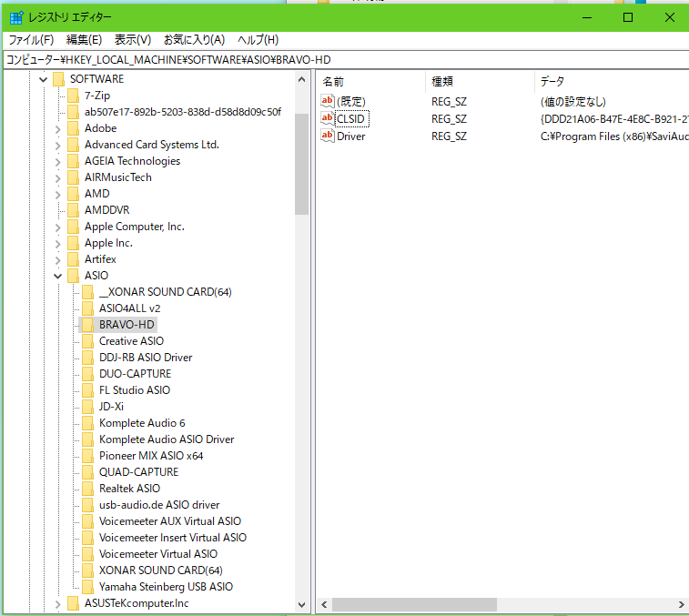Screen dimensions: 689x616
Task: Click the ASIO4ALL v2 folder icon
Action: 87,308
